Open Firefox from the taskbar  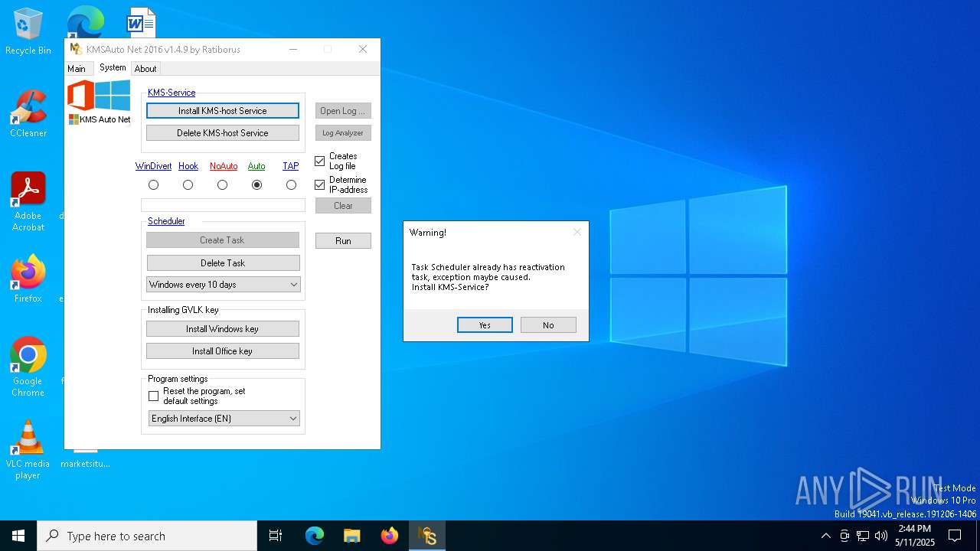pos(390,536)
